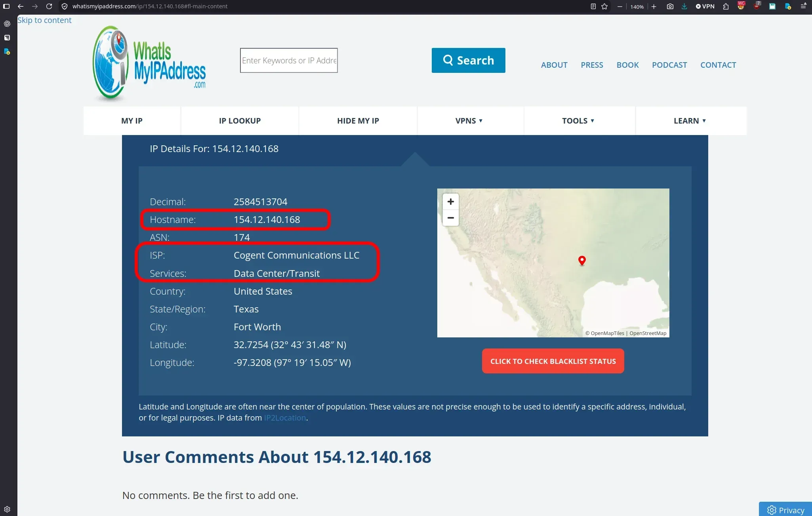The width and height of the screenshot is (812, 516).
Task: Follow the IP2Location link
Action: [x=285, y=418]
